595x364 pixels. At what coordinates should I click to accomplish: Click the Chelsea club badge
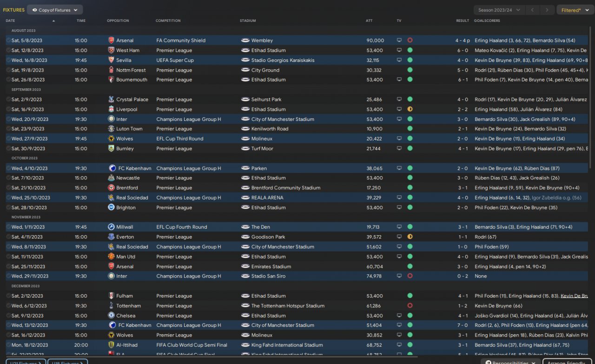click(111, 316)
